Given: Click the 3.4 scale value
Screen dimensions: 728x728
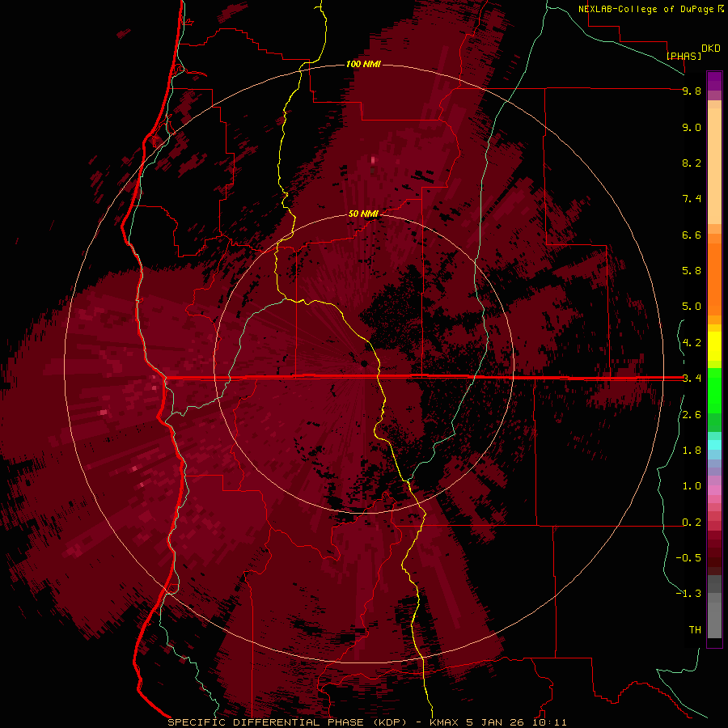Looking at the screenshot, I should pos(692,379).
